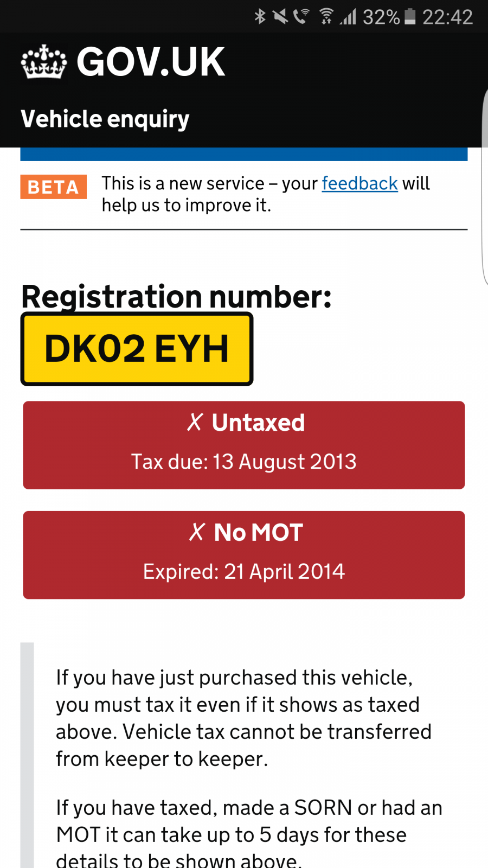Image resolution: width=488 pixels, height=868 pixels.
Task: Tap the X icon beside Untaxed
Action: click(195, 422)
